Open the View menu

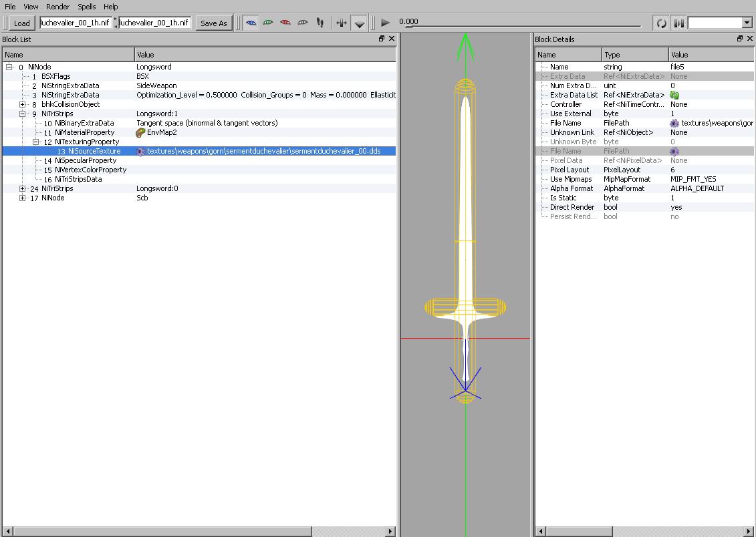coord(31,7)
